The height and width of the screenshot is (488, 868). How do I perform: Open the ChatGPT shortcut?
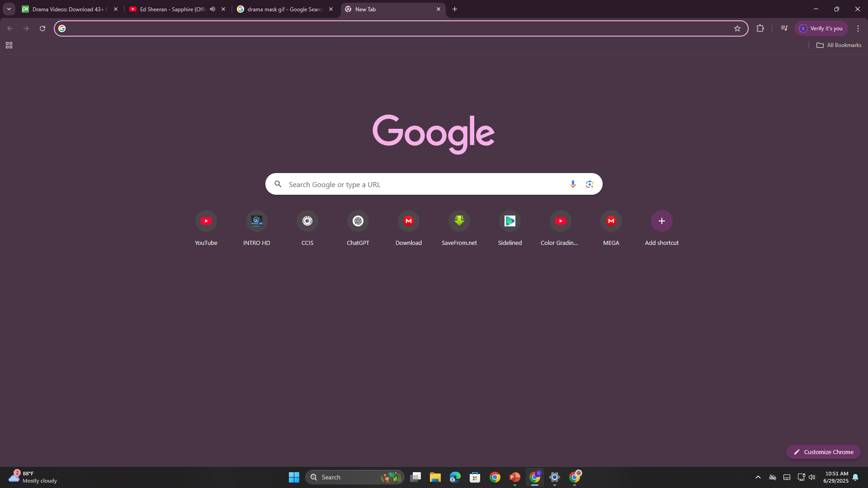coord(358,229)
